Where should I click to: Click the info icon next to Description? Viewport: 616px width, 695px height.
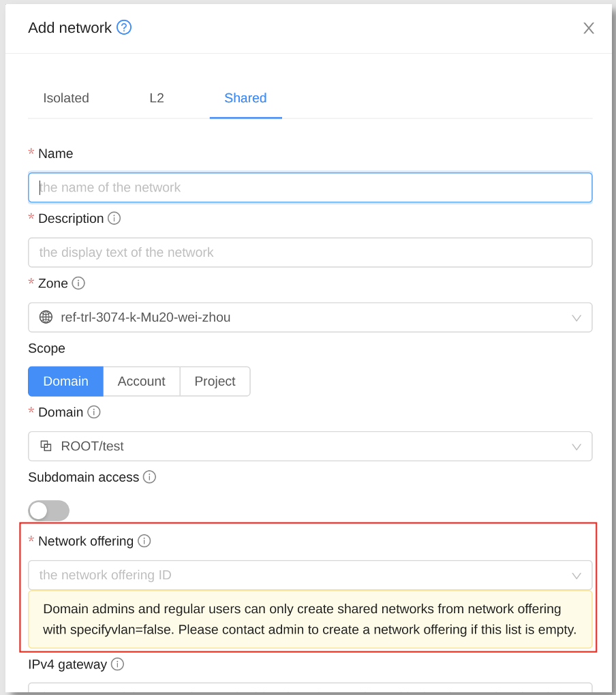[x=114, y=218]
